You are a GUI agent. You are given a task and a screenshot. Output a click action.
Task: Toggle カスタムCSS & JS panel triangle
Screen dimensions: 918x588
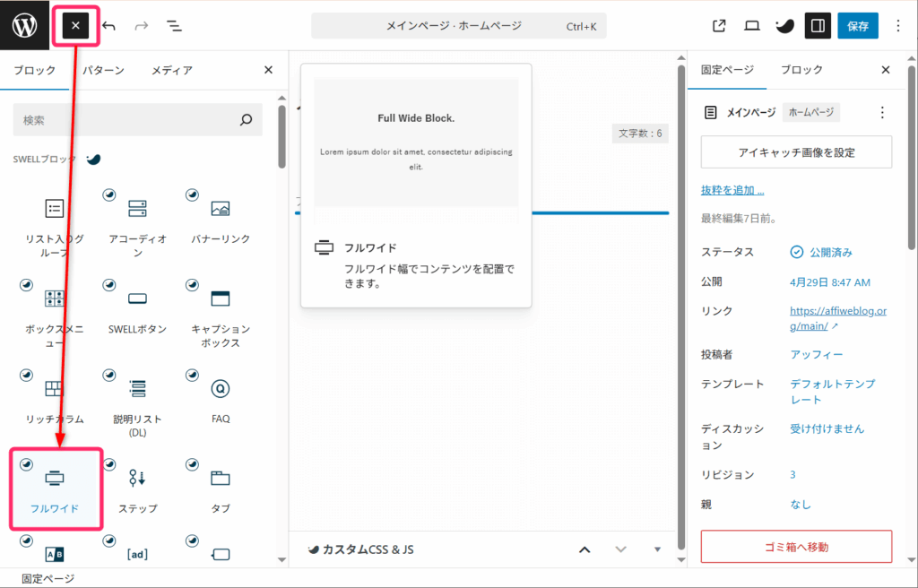[657, 549]
